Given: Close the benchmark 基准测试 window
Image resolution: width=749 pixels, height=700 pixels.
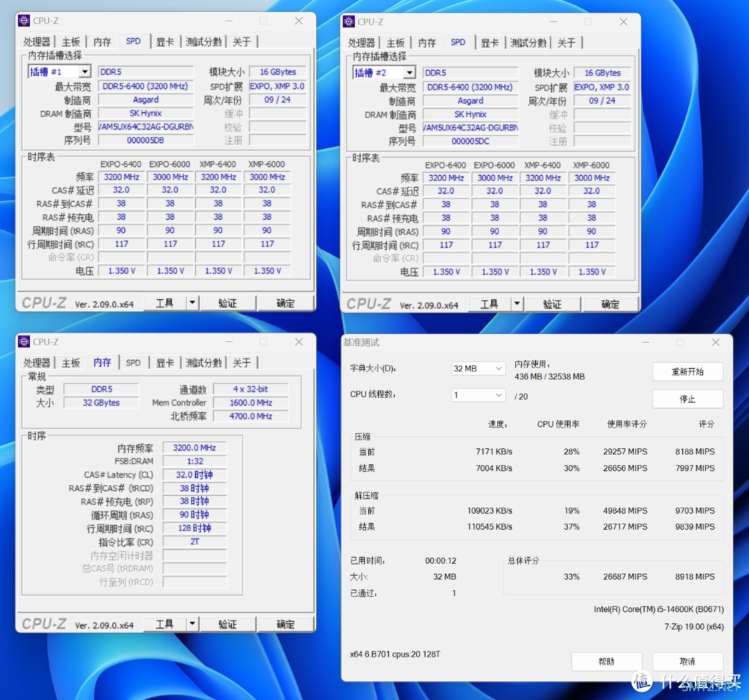Looking at the screenshot, I should point(716,342).
